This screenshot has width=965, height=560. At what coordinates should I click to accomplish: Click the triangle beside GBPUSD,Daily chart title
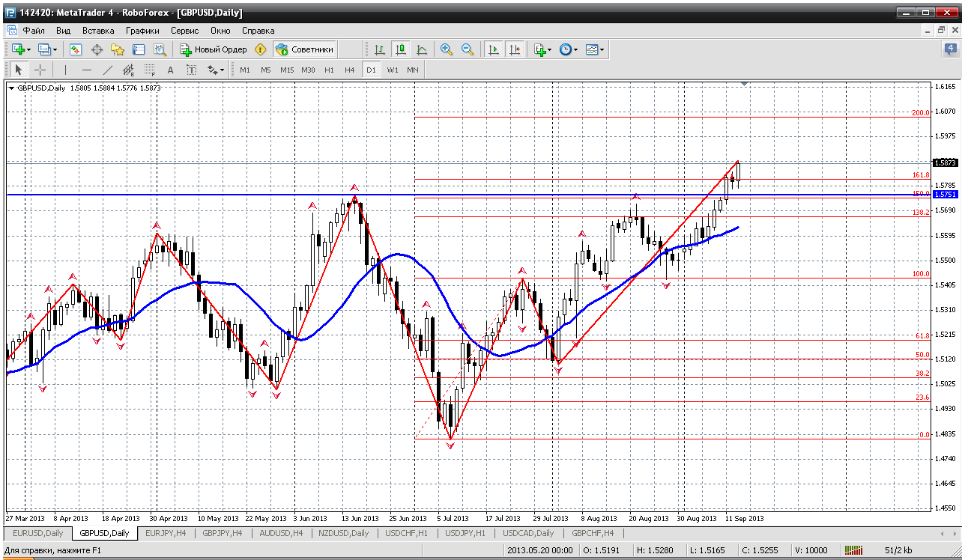11,88
